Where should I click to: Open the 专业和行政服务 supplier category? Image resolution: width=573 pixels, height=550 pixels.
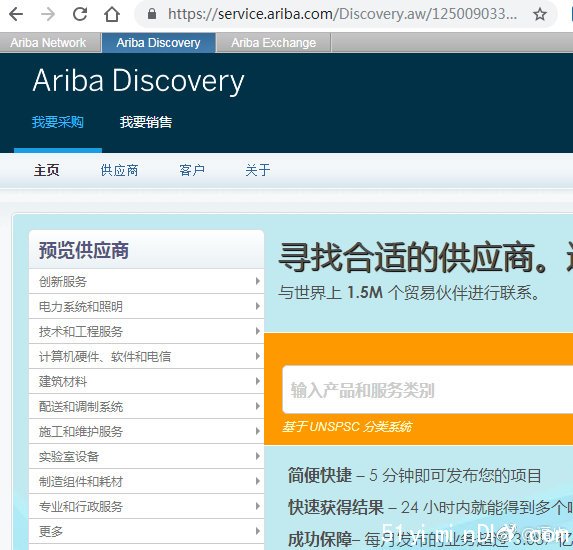pos(146,506)
